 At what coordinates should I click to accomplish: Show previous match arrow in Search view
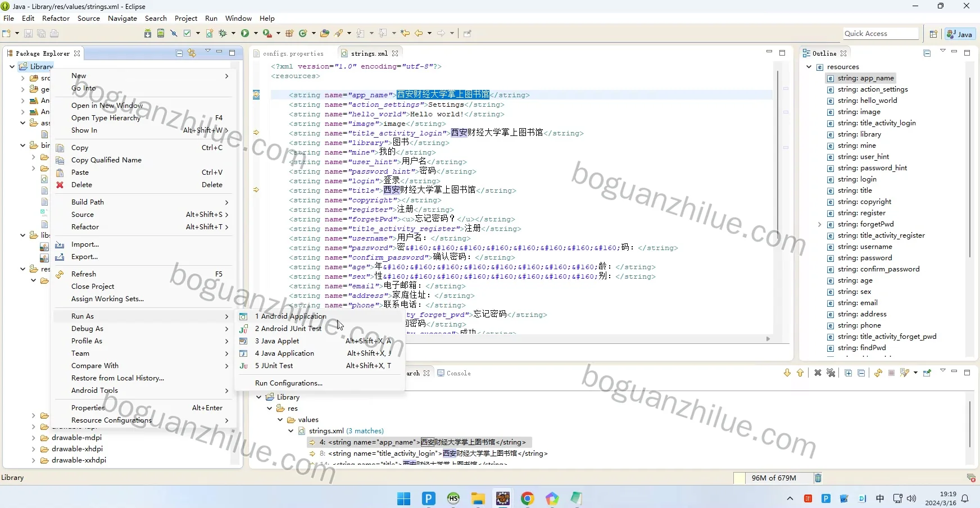(x=800, y=373)
